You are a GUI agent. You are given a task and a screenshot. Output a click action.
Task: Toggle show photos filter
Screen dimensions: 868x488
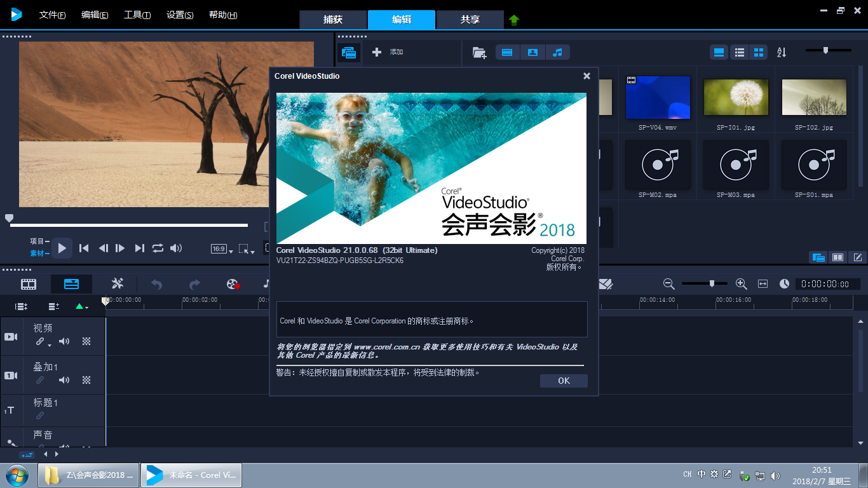coord(532,53)
